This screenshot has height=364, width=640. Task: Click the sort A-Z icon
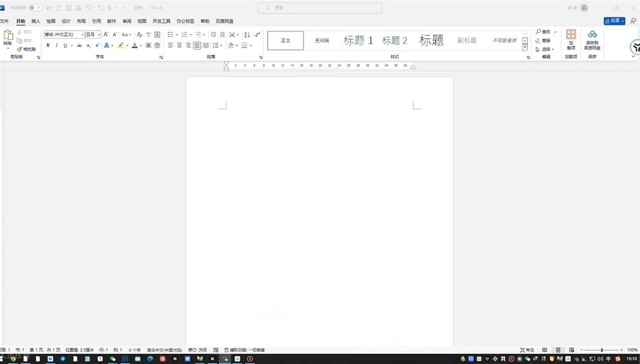(x=247, y=34)
